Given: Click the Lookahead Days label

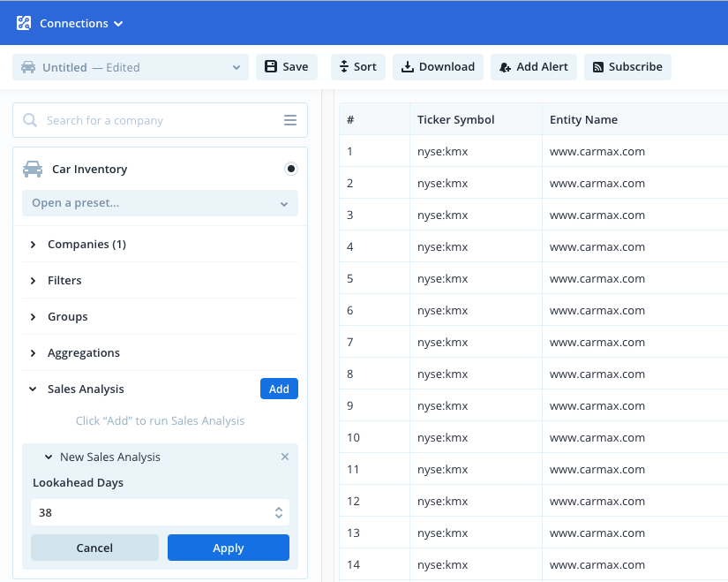Looking at the screenshot, I should 78,482.
